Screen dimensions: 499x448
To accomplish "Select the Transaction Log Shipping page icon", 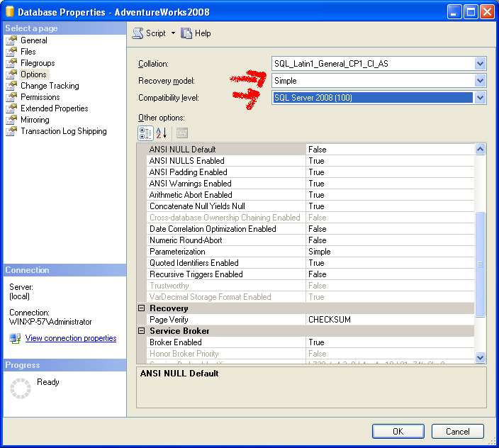I will point(11,131).
